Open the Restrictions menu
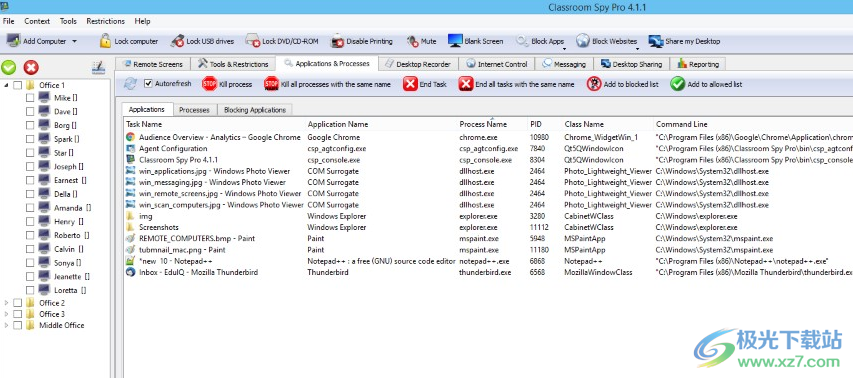Viewport: 853px width, 378px height. click(x=106, y=21)
